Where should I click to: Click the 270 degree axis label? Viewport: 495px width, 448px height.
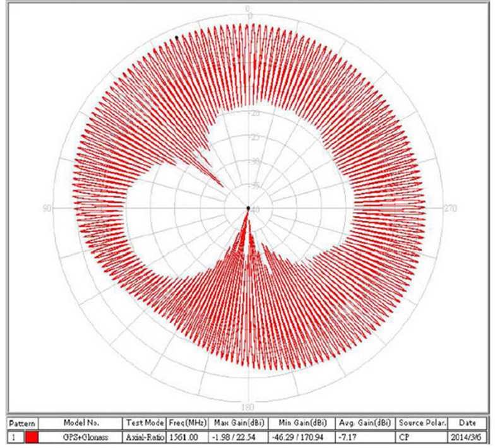point(449,208)
